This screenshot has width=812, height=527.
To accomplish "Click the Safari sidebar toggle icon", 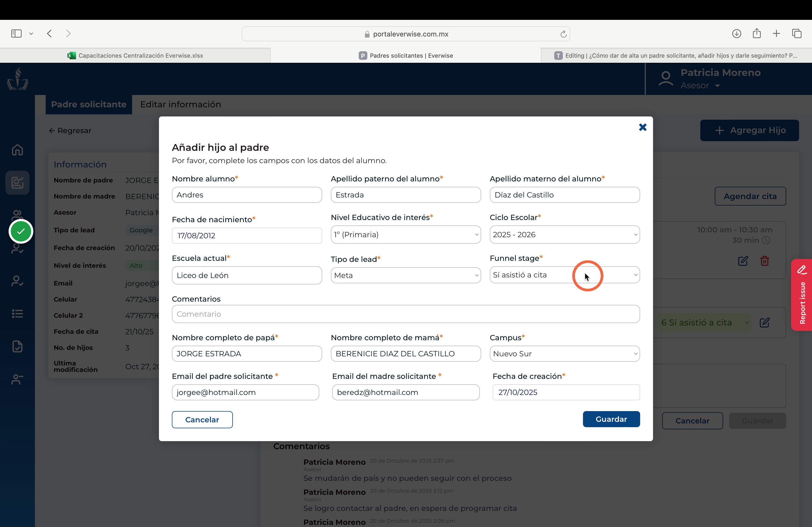I will coord(16,33).
